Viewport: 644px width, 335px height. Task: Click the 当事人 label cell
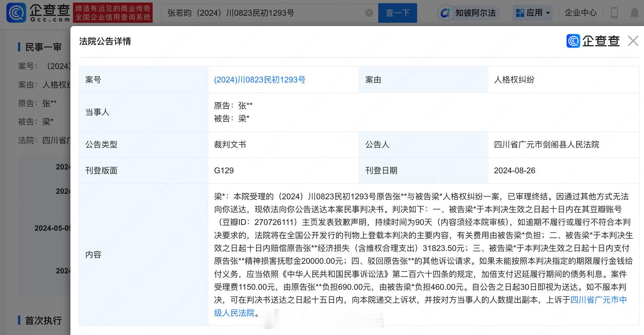click(144, 112)
